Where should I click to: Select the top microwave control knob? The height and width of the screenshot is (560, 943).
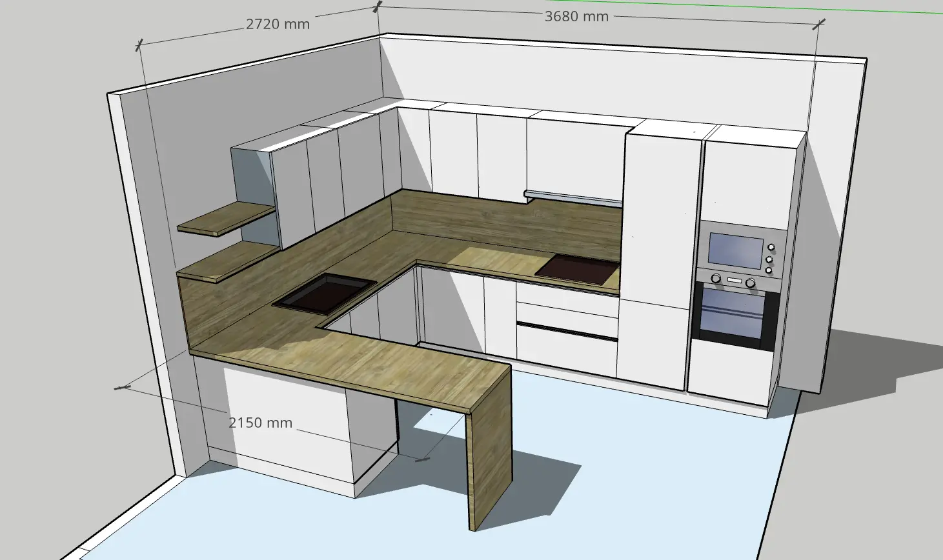tap(771, 247)
